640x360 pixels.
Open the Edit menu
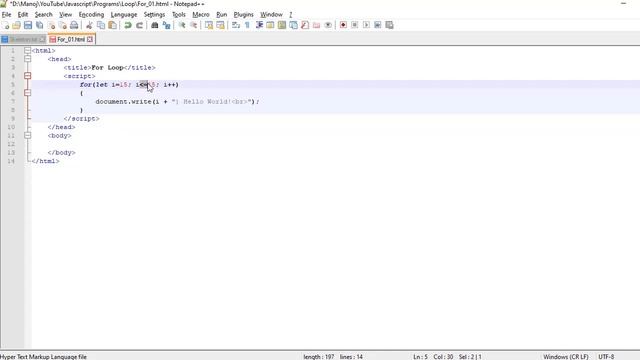tap(23, 14)
